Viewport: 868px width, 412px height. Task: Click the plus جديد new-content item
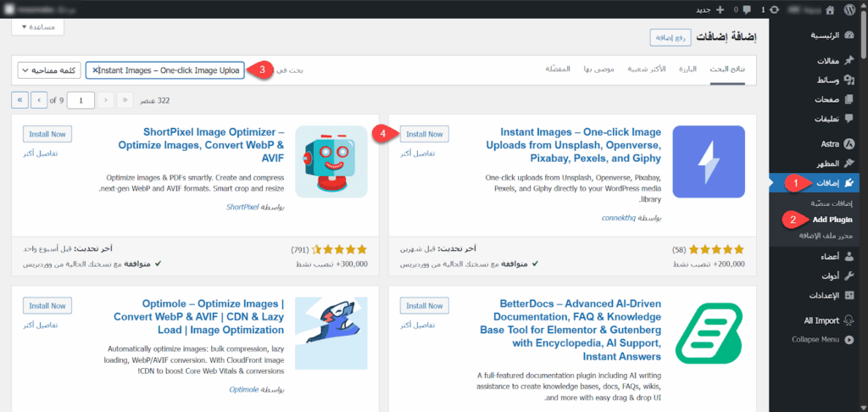tap(710, 9)
